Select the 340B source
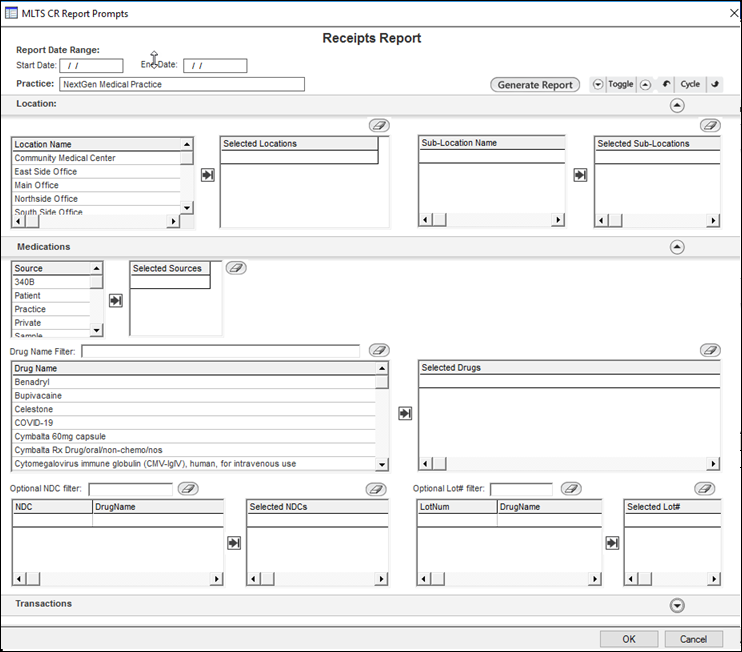Viewport: 742px width, 652px height. point(51,282)
